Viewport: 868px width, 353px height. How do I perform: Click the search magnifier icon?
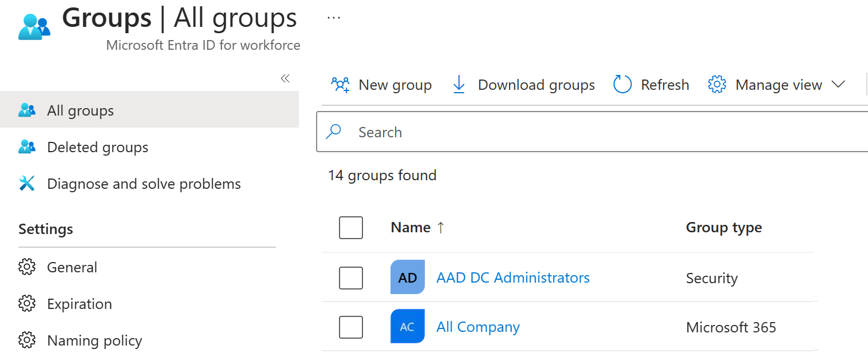pos(334,132)
